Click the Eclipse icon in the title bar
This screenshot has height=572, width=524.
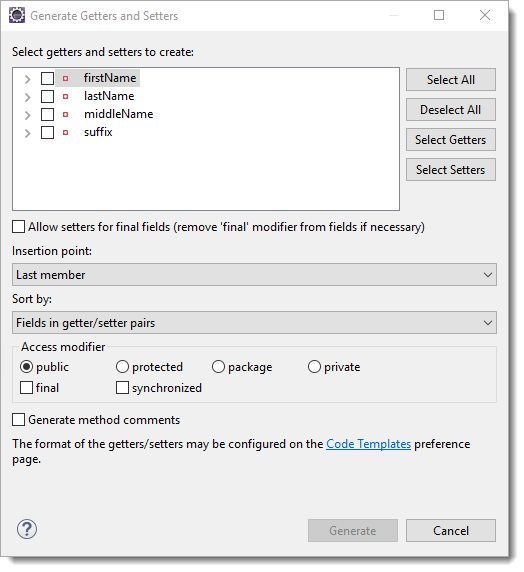pos(17,15)
